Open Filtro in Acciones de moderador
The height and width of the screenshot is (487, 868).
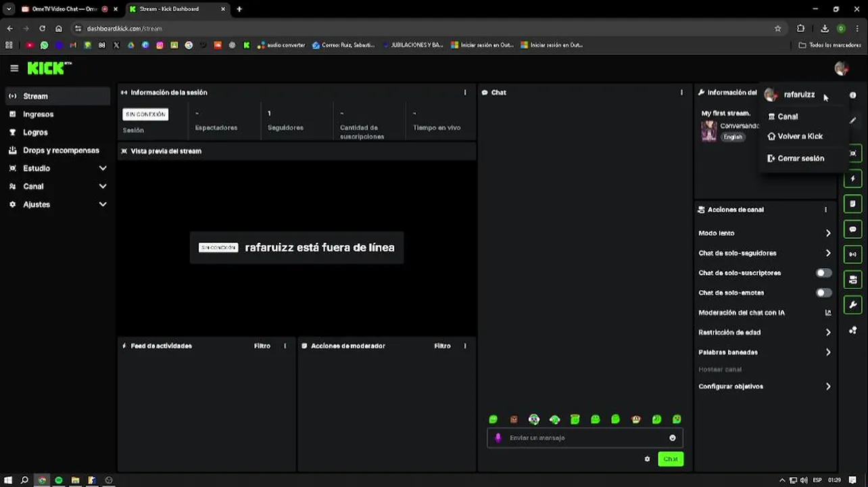pos(442,346)
